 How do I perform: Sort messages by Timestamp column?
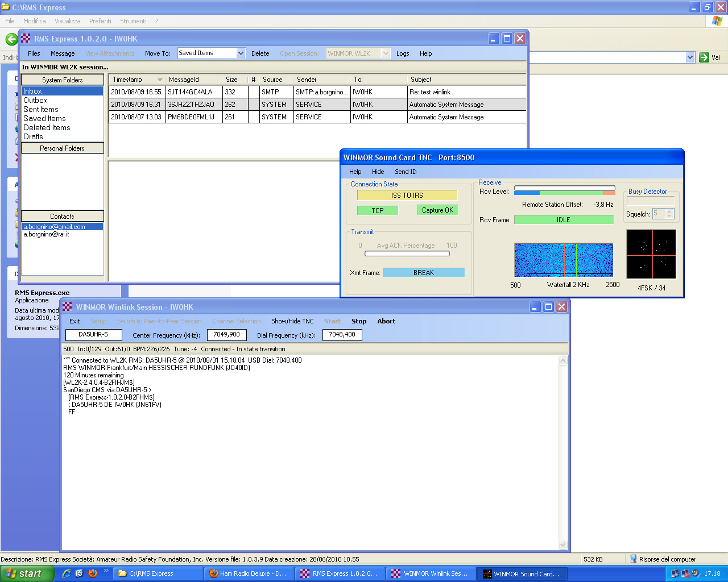click(136, 80)
